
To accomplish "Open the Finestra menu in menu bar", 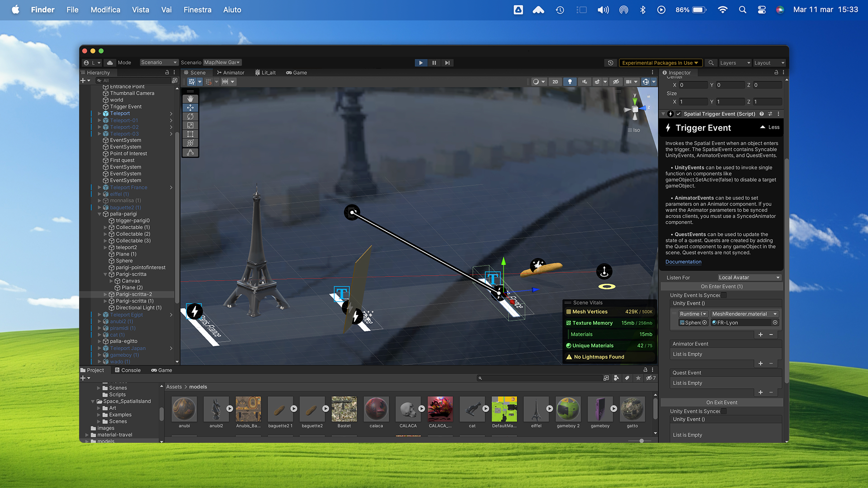I will [197, 10].
